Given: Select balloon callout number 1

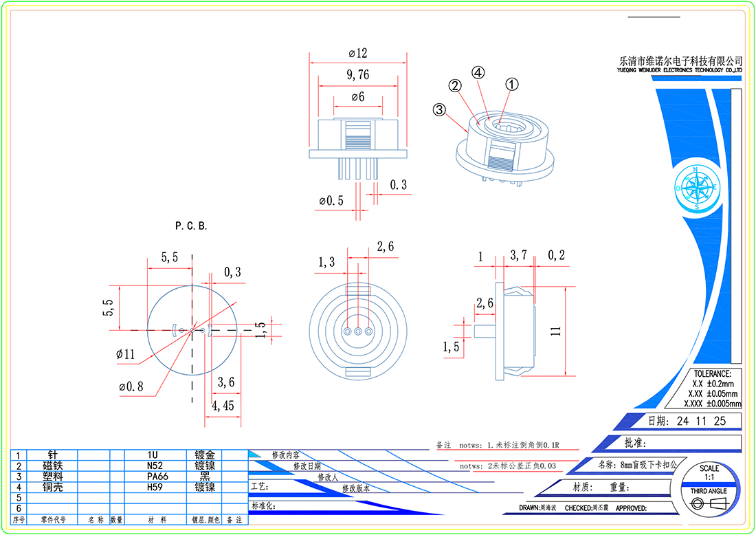Looking at the screenshot, I should (x=511, y=85).
